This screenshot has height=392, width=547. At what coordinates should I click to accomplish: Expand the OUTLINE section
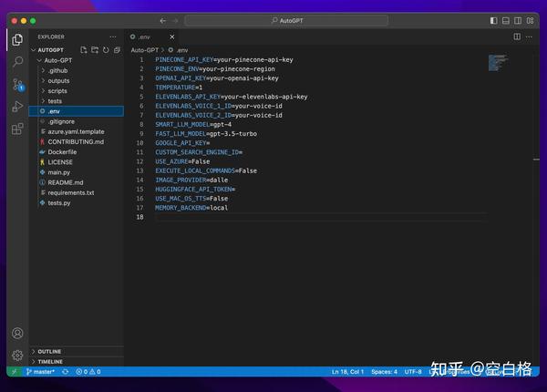[x=77, y=352]
